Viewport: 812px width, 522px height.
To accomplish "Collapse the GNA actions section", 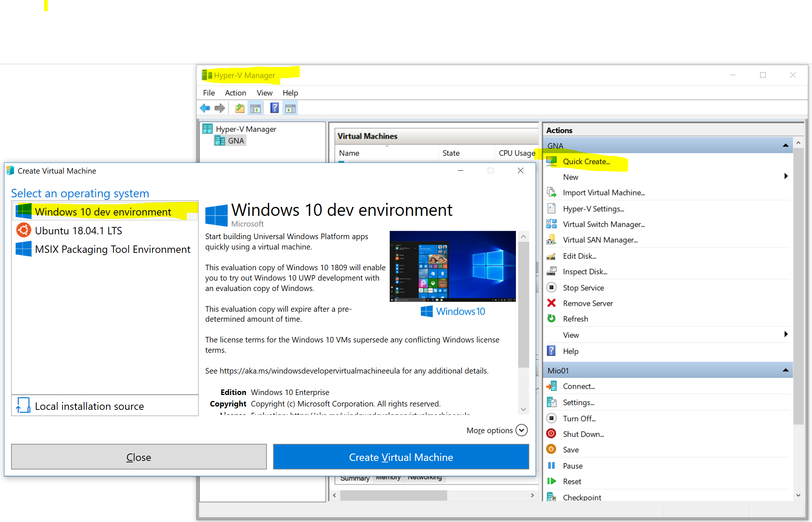I will (x=785, y=145).
